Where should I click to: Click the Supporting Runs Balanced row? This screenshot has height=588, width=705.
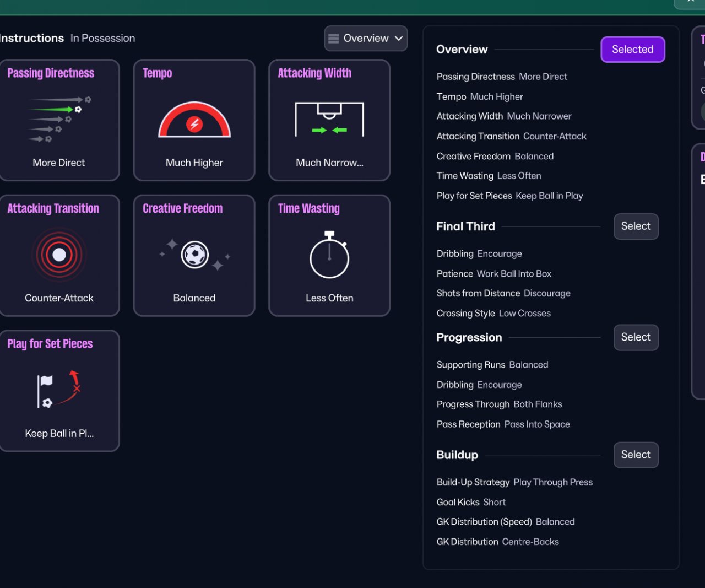click(x=492, y=364)
